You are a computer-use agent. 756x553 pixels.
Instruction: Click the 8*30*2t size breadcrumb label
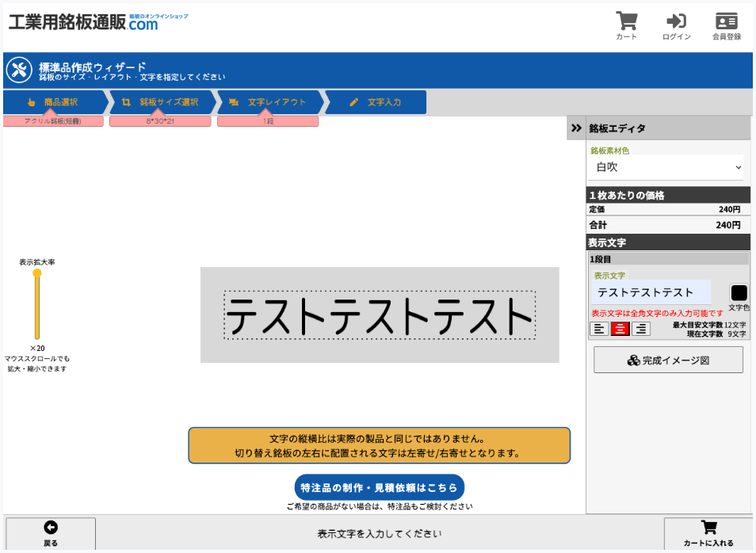(x=160, y=120)
